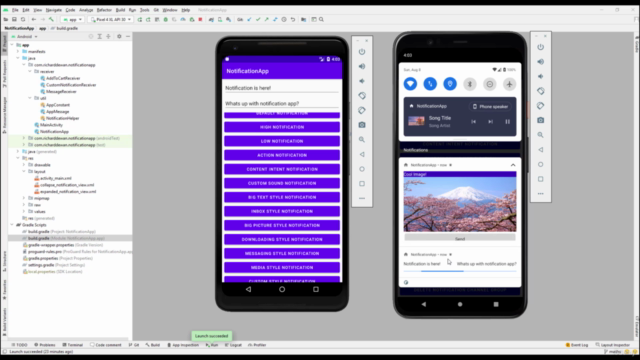This screenshot has height=360, width=640.
Task: Toggle Wi-Fi quick setting tile
Action: coord(410,84)
